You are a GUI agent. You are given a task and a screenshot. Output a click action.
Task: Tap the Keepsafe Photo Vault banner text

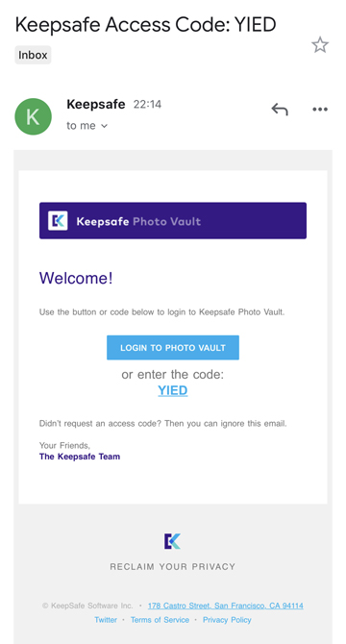pos(138,221)
